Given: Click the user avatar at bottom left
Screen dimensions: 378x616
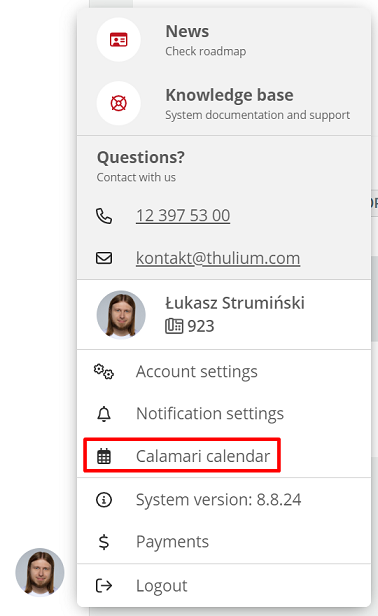Looking at the screenshot, I should 40,572.
